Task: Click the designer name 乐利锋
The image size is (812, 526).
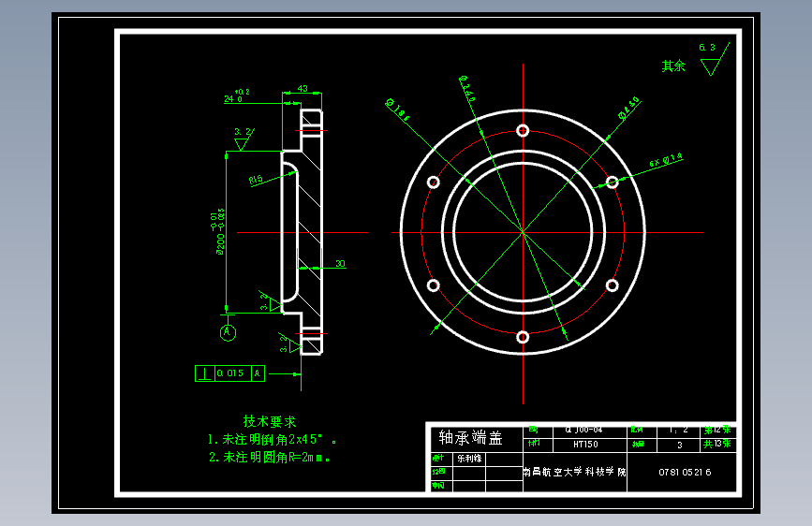Action: [469, 459]
